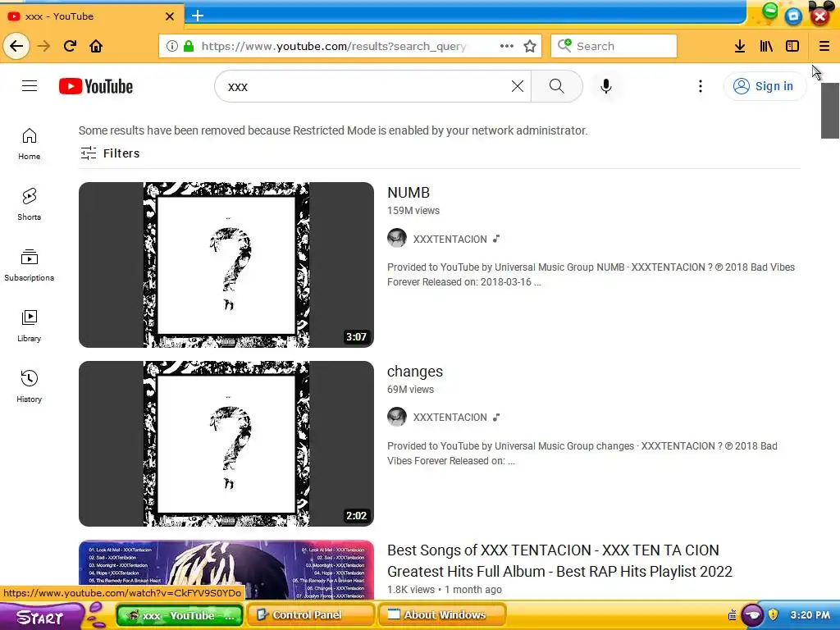Open the Best Songs of XXX TENTACION title
The width and height of the screenshot is (840, 630).
(x=559, y=561)
